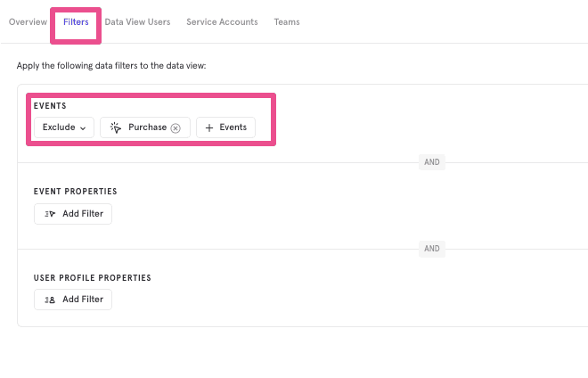Click the AND label above User Profile Properties
Screen dimensions: 588x378
pyautogui.click(x=432, y=249)
